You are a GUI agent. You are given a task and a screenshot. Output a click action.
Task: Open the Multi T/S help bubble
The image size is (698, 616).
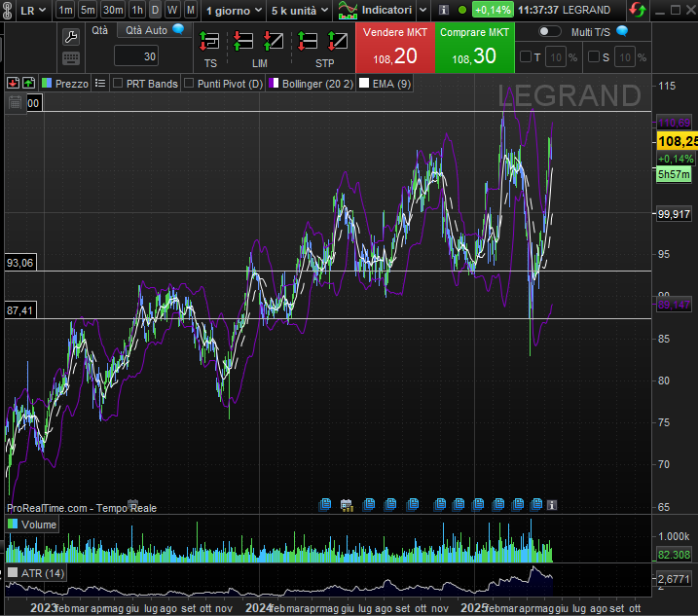pos(622,31)
